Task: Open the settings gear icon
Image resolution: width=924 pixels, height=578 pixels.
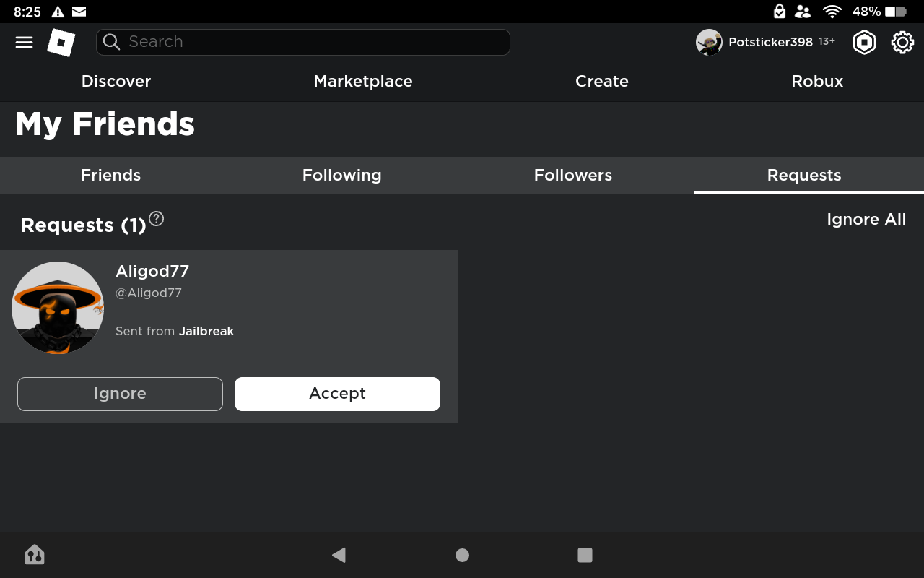Action: 902,43
